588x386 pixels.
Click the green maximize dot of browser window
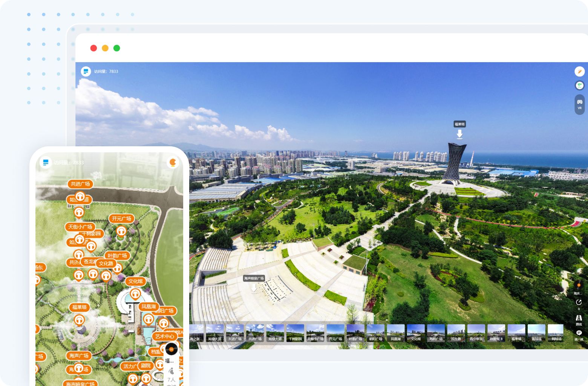[x=117, y=48]
